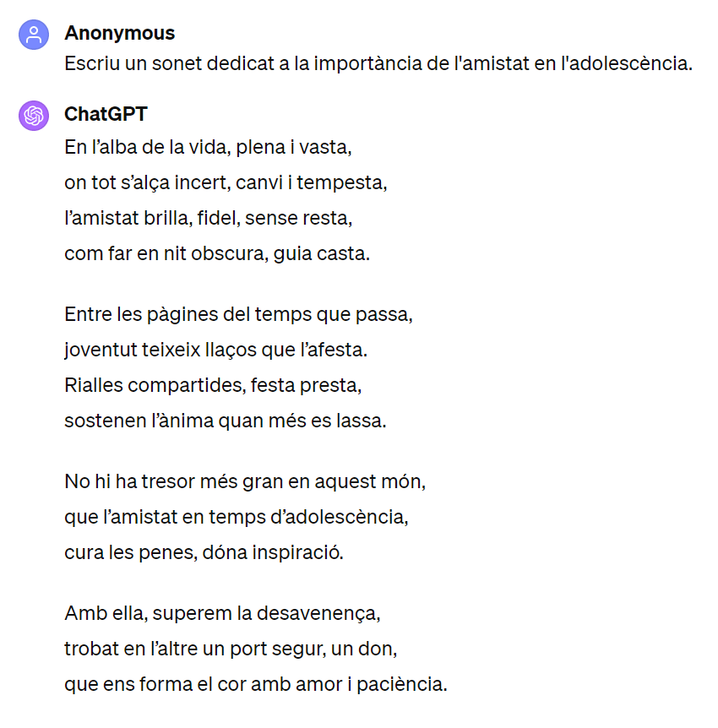Click the line 'trobat en l'altre un port segur'

pyautogui.click(x=231, y=649)
